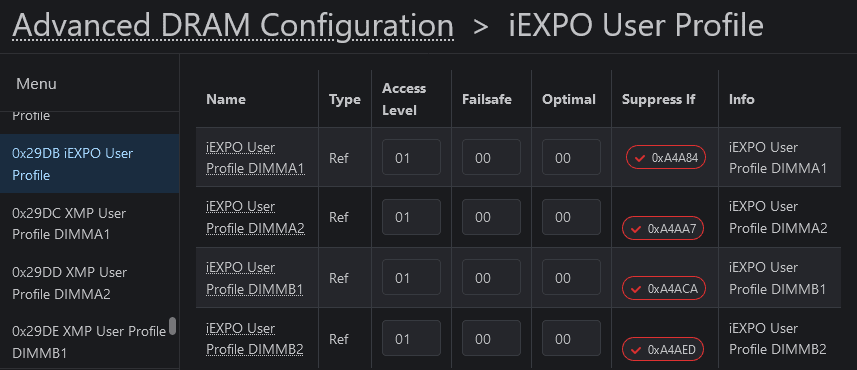Image resolution: width=857 pixels, height=370 pixels.
Task: Follow the iEXPO User Profile DIMMB1 link
Action: tap(255, 278)
